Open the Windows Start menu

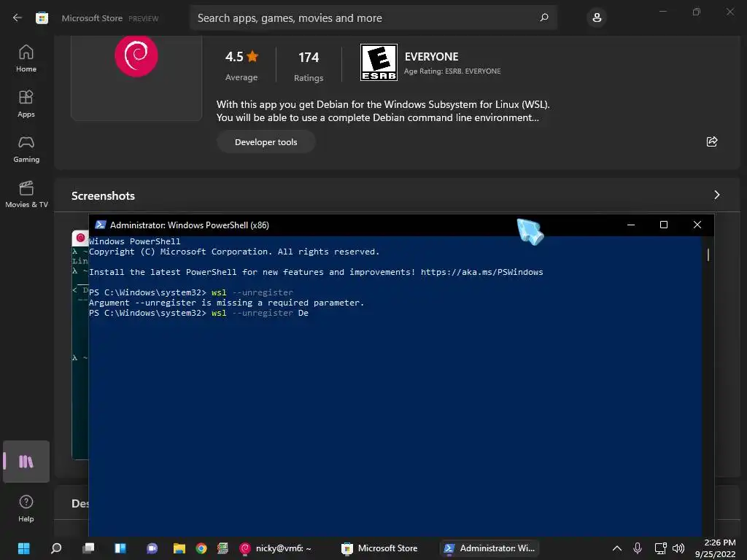tap(24, 548)
